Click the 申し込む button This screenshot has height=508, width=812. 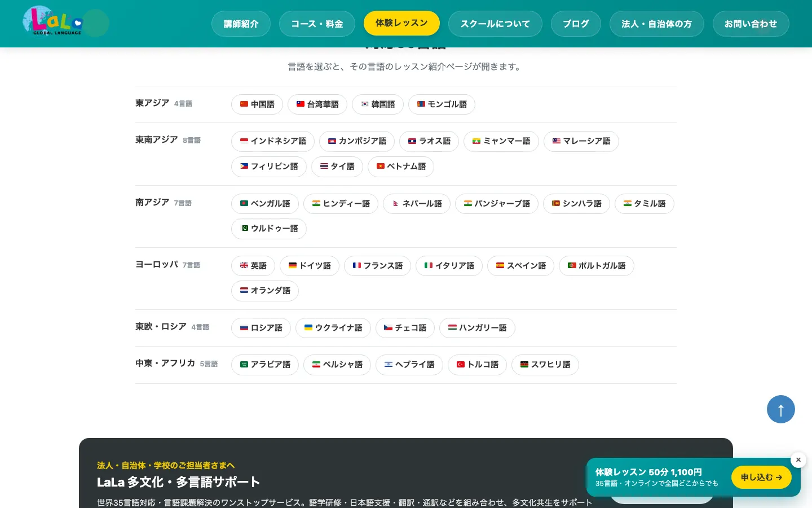pyautogui.click(x=761, y=478)
